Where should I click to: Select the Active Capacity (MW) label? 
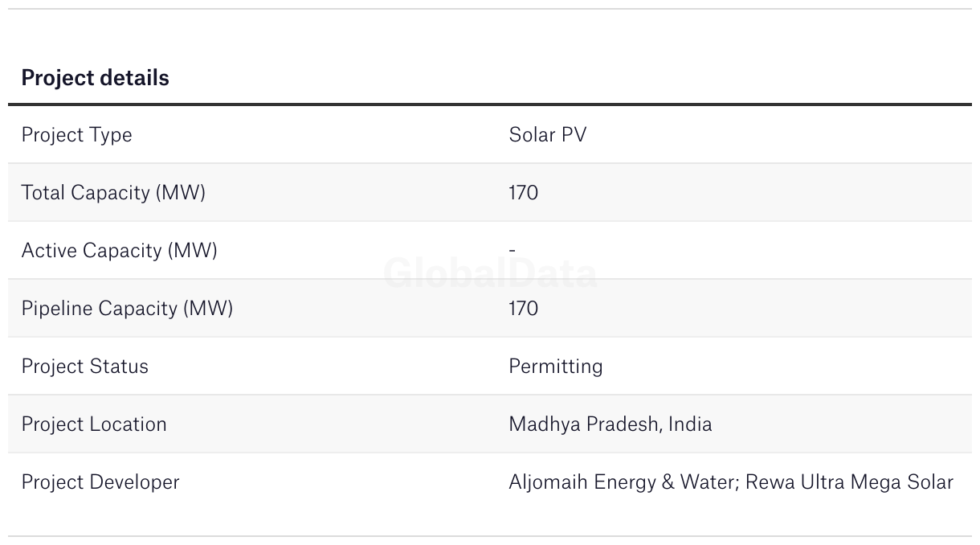pos(119,251)
